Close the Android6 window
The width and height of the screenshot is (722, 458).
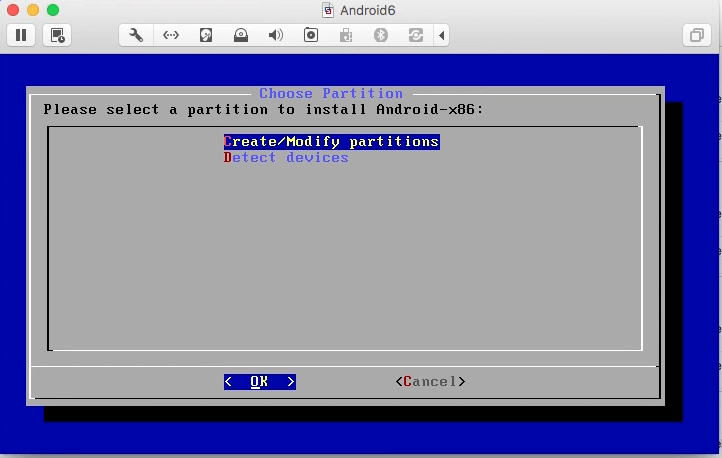pyautogui.click(x=13, y=10)
